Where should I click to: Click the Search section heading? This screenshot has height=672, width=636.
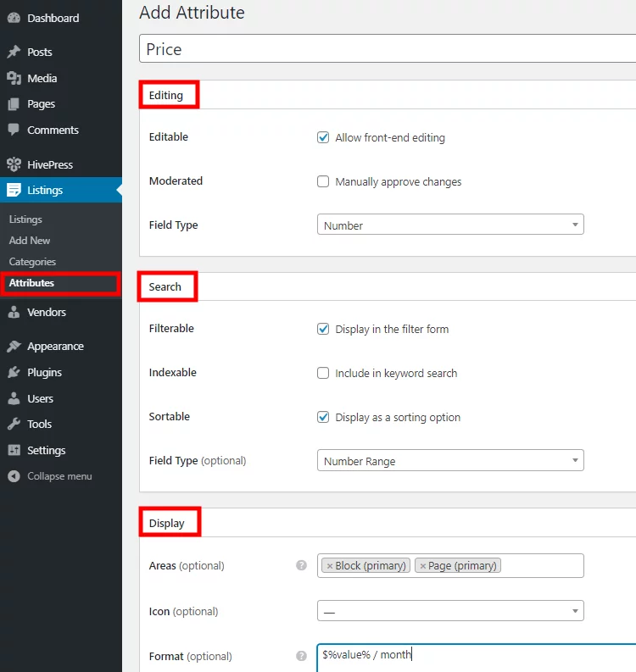click(165, 286)
